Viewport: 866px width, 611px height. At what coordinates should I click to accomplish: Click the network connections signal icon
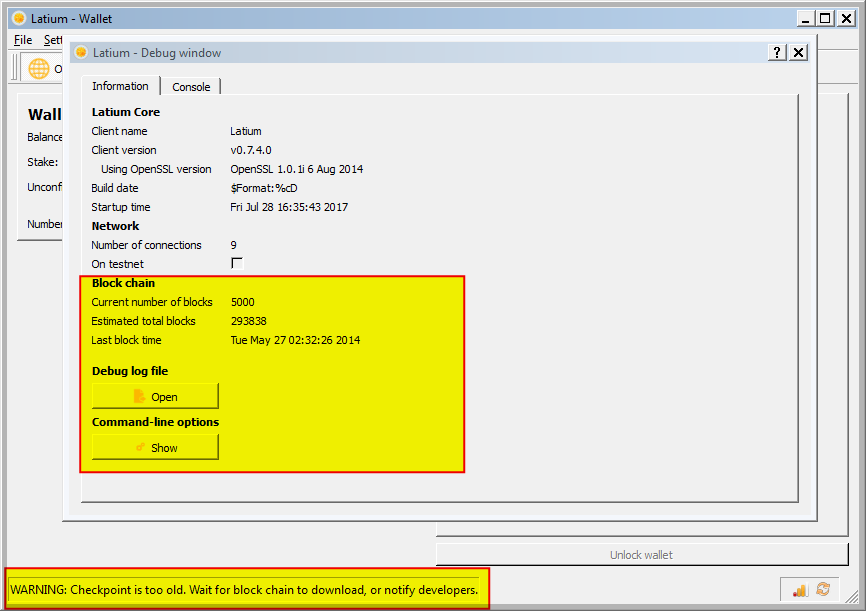800,590
